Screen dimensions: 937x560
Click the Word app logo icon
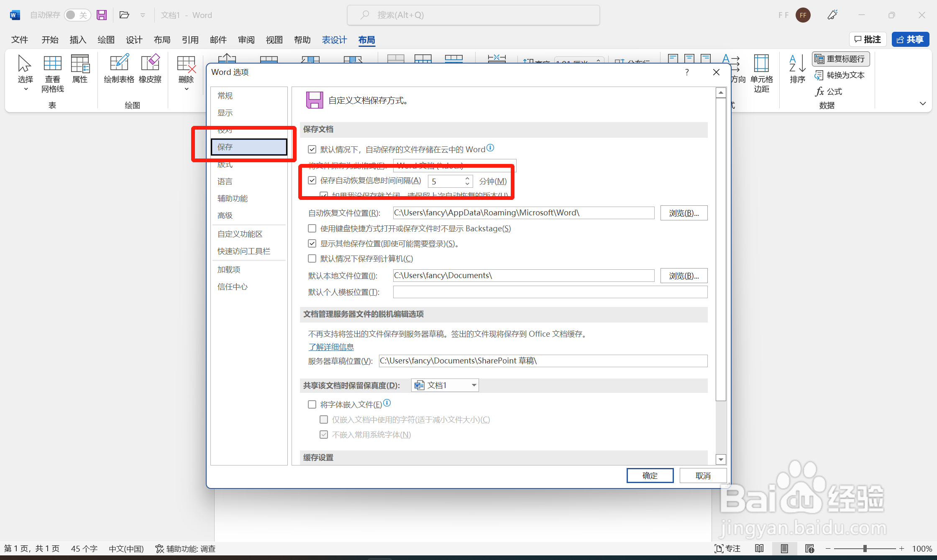tap(15, 15)
